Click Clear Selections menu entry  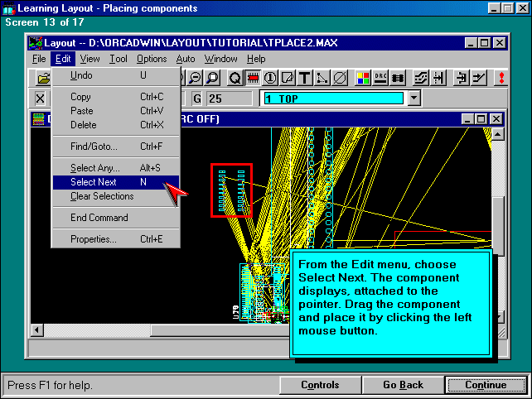coord(102,196)
